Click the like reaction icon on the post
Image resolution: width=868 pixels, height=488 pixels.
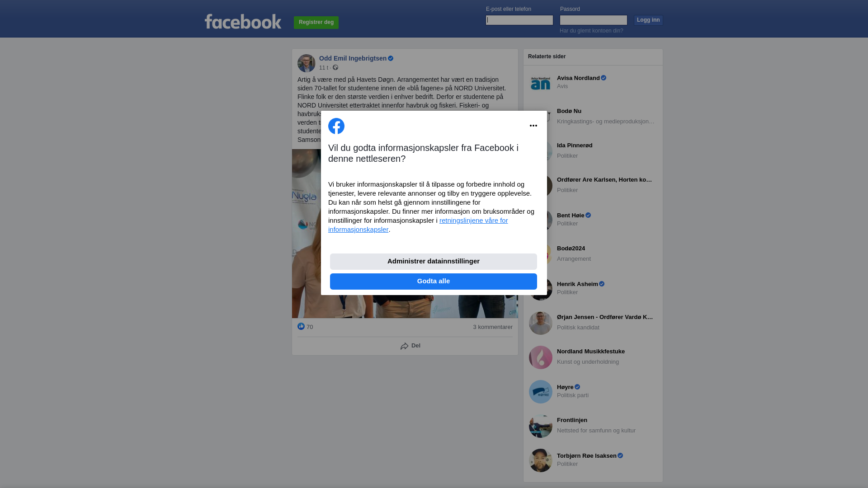pos(301,326)
